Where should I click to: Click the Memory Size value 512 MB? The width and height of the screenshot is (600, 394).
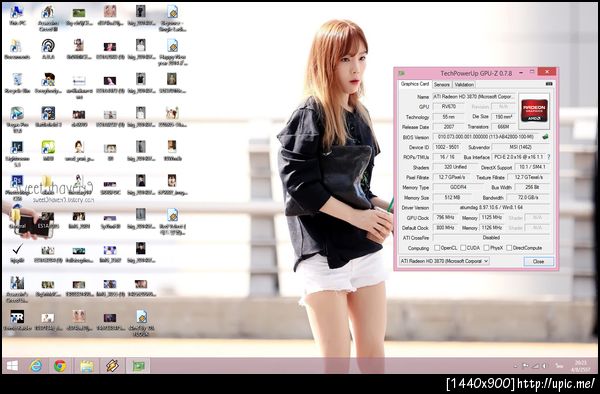452,197
